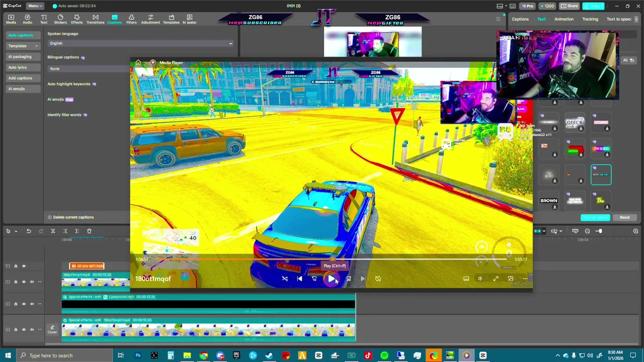The image size is (644, 362).
Task: Click the Undo icon in timeline toolbar
Action: (29, 231)
